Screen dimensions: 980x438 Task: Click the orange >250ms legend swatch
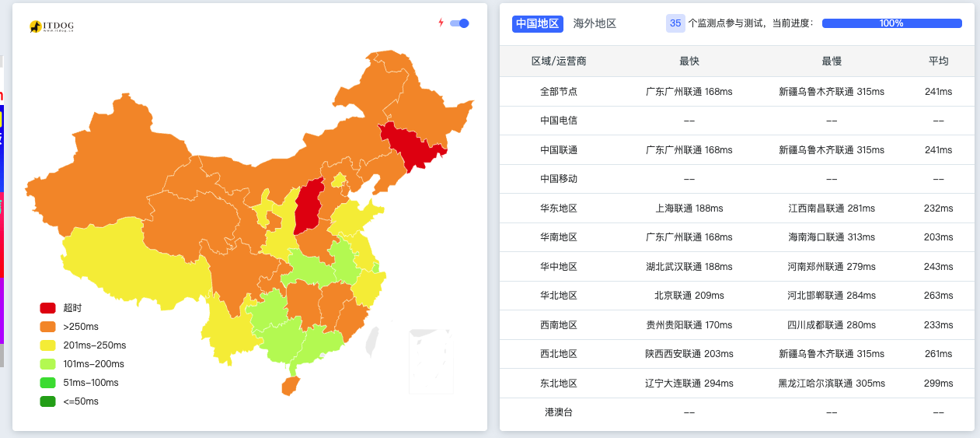pos(48,327)
